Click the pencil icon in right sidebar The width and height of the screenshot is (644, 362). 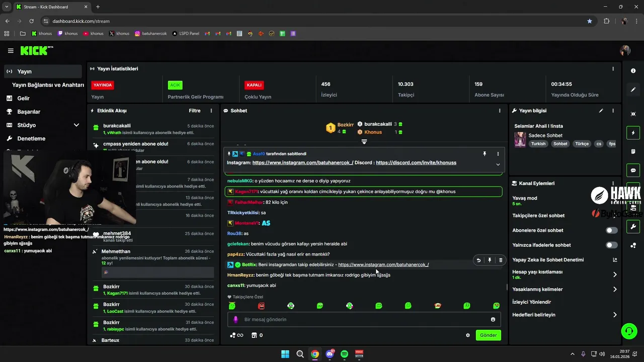[633, 89]
